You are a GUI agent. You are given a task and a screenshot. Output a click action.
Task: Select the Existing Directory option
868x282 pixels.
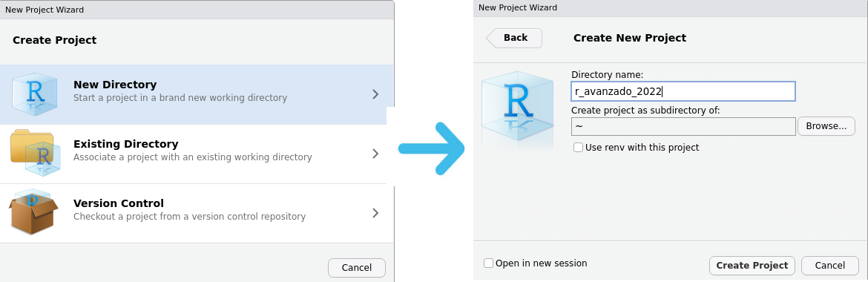tap(193, 154)
